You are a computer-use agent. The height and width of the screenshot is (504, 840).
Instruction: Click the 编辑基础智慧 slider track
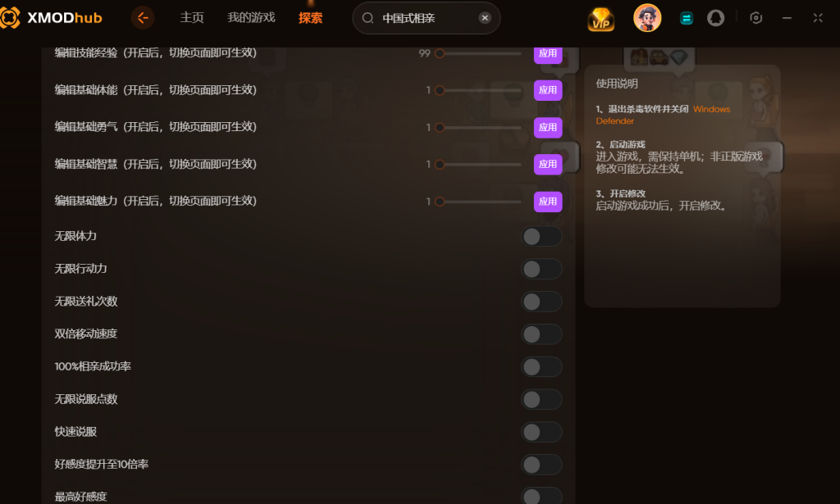pos(478,164)
